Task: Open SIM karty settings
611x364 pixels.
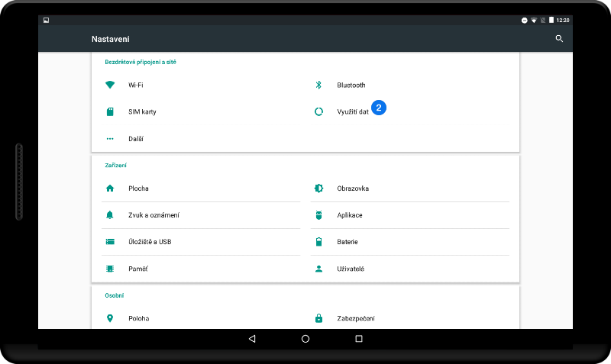Action: coord(201,111)
